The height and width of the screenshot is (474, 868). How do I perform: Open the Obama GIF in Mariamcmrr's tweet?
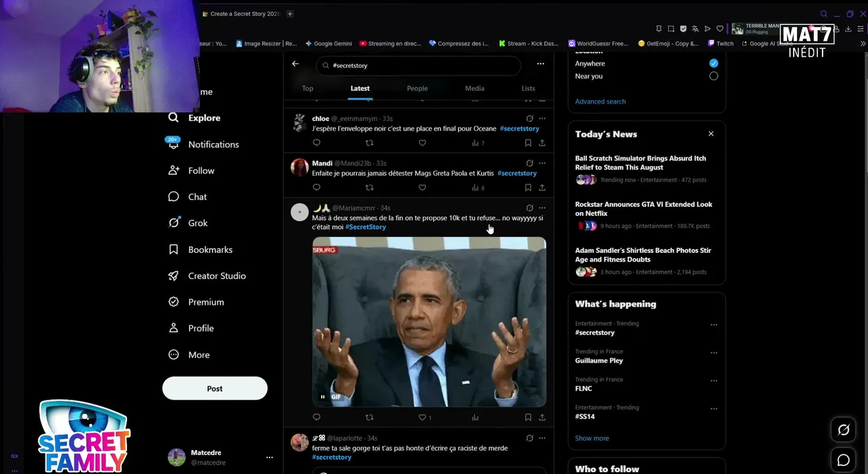pyautogui.click(x=429, y=322)
